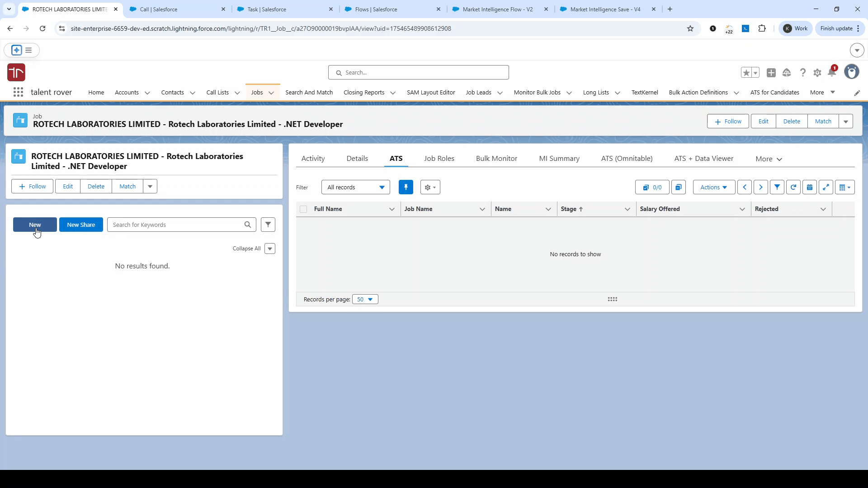Open the App Launcher grid icon
The image size is (868, 488).
(18, 92)
